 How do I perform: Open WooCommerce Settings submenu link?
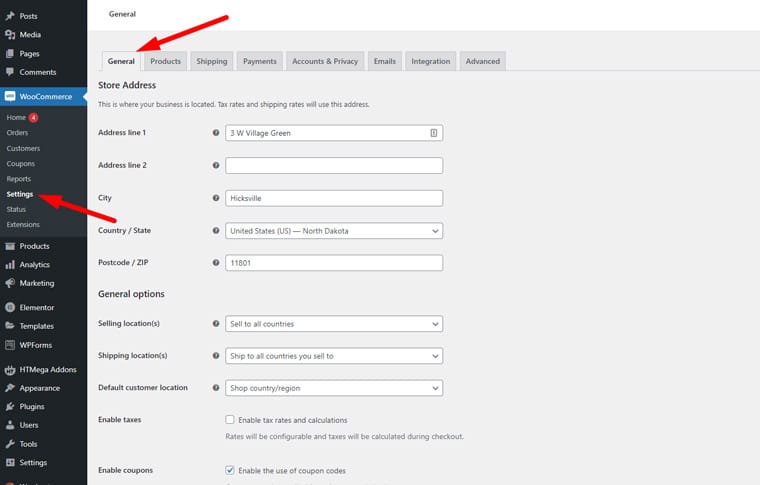[20, 194]
